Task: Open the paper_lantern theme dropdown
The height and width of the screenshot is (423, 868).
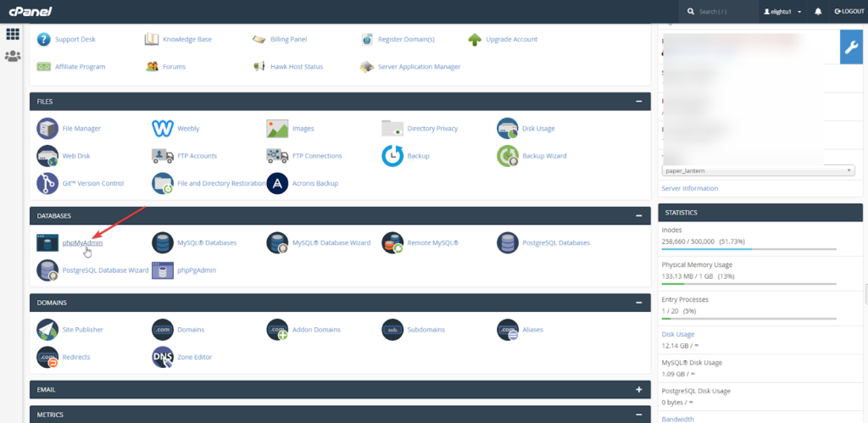Action: 759,170
